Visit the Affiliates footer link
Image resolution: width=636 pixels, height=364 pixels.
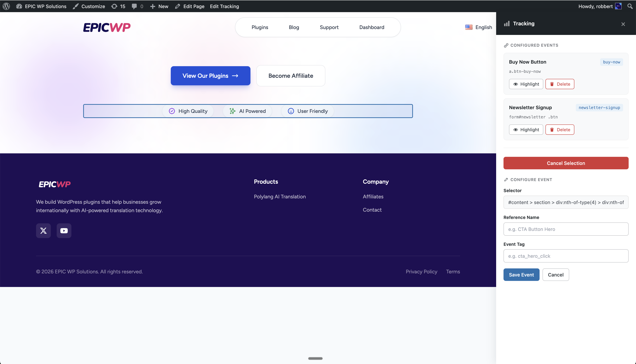[x=373, y=197]
